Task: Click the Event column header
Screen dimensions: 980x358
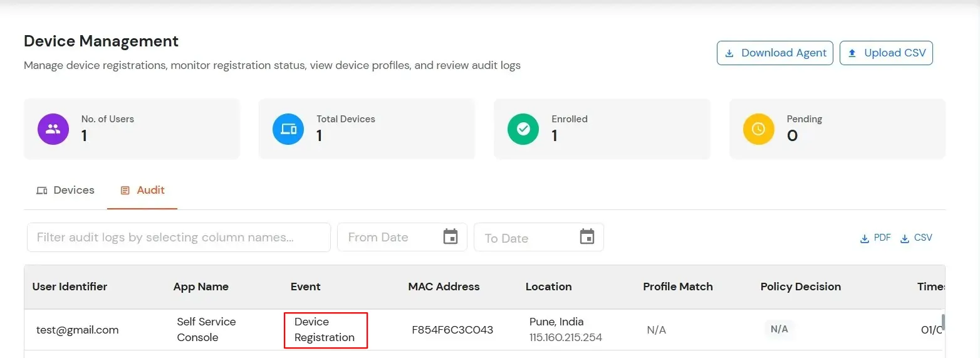Action: (x=306, y=287)
